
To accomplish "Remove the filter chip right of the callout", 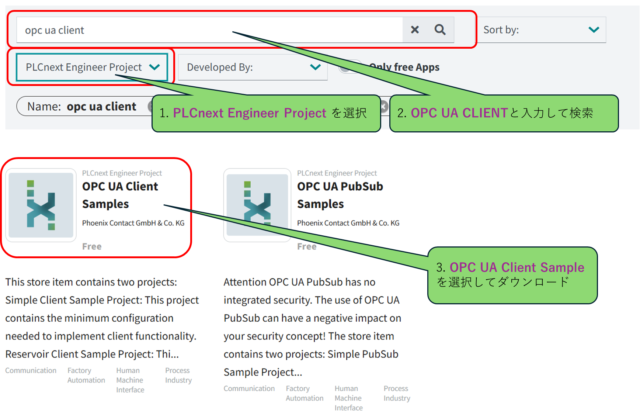I will click(x=383, y=106).
